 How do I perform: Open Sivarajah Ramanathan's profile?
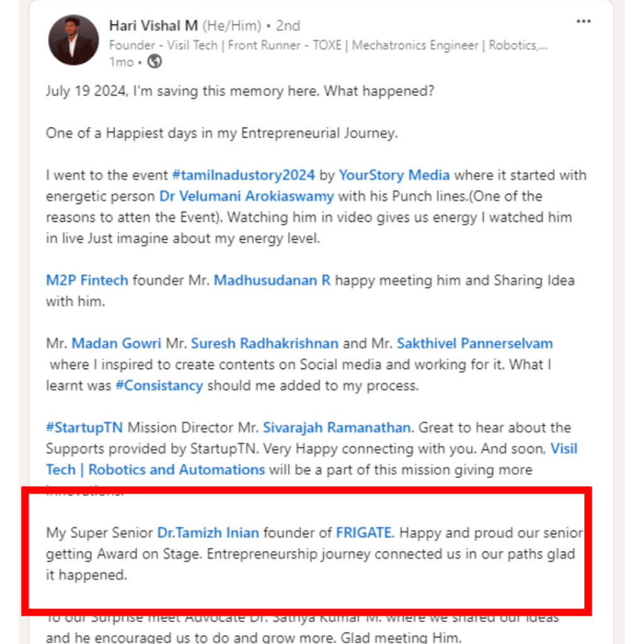coord(337,428)
